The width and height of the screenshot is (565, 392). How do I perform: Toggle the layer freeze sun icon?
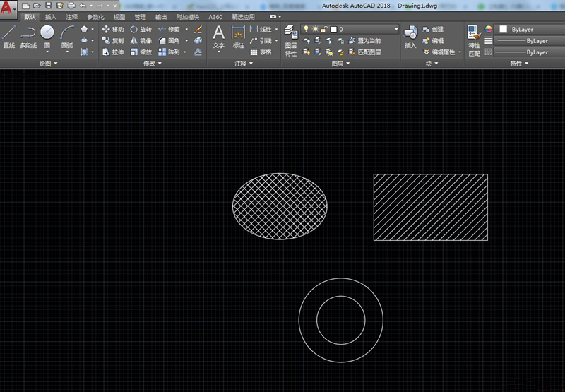(x=314, y=30)
